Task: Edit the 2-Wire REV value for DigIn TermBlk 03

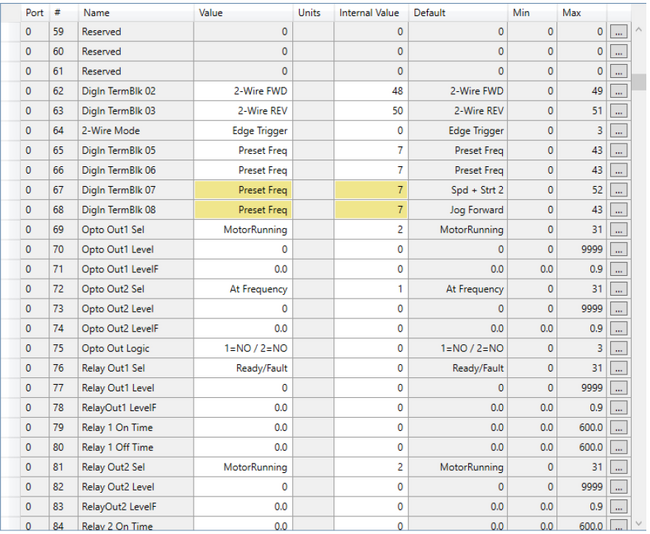Action: click(243, 111)
